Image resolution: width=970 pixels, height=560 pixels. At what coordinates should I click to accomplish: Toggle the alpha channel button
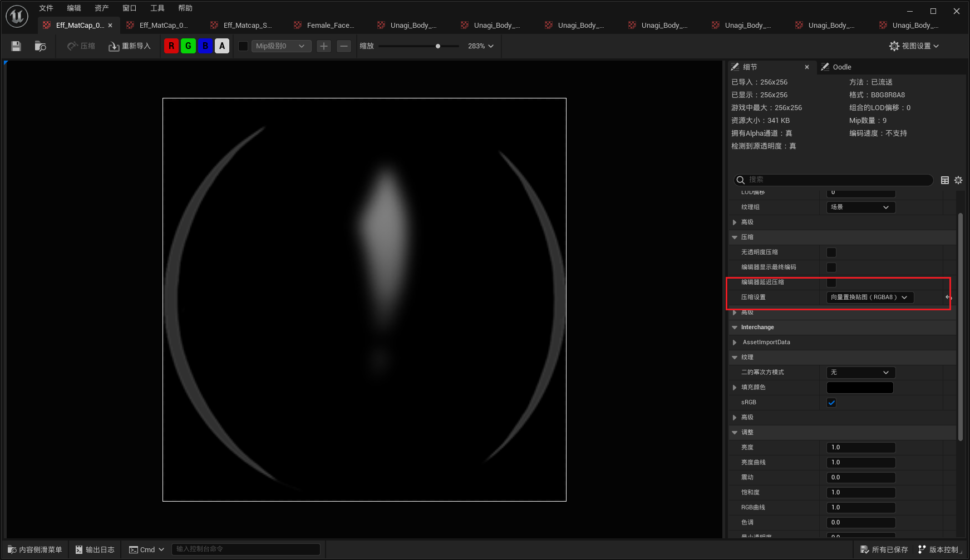222,46
